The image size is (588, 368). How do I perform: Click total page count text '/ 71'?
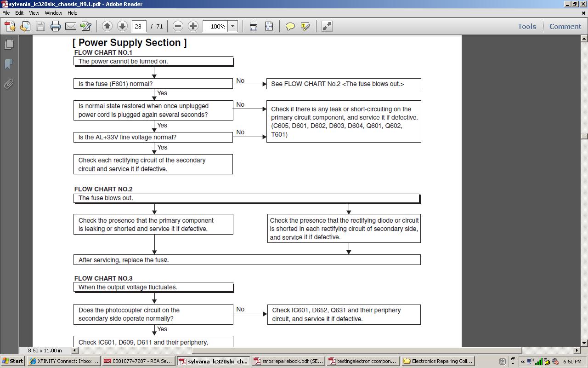157,26
